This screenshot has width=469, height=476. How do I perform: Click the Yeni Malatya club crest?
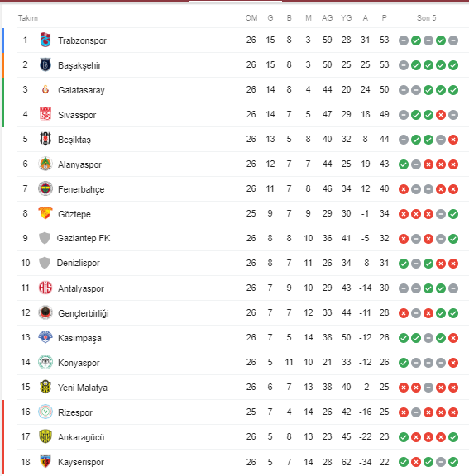pyautogui.click(x=45, y=387)
